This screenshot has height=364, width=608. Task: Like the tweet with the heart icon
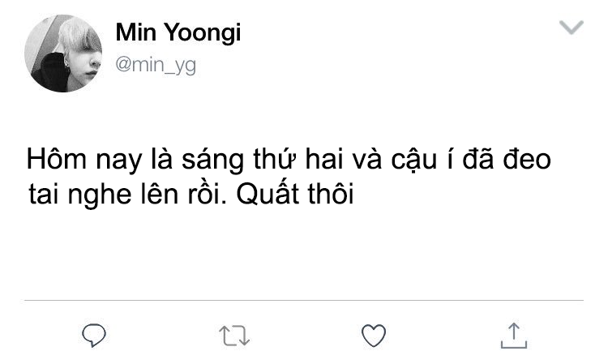click(374, 336)
